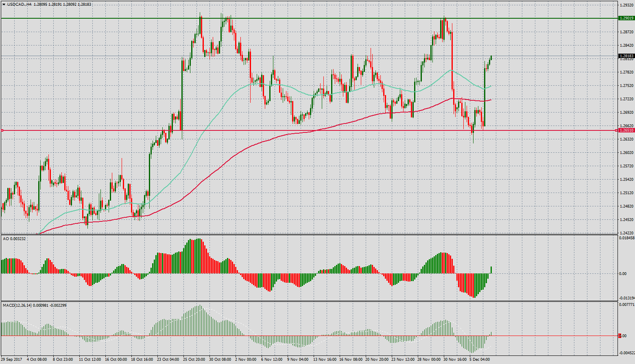Click the AO 0.003232 indicator label
Screen dimensions: 635x364
14,239
